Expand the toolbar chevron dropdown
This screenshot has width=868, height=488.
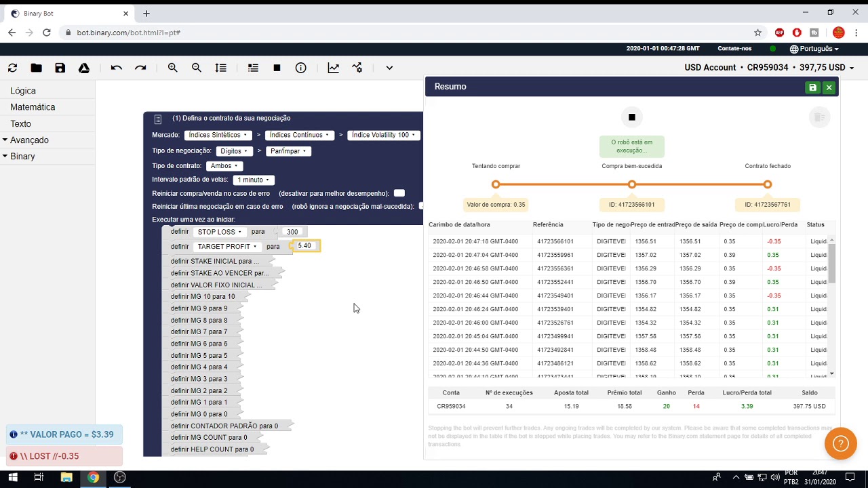[x=389, y=68]
